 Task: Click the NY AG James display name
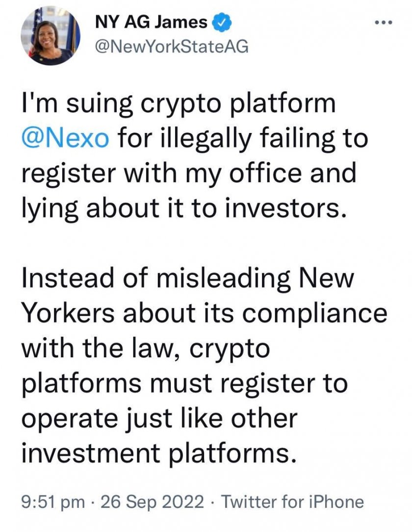[x=151, y=23]
